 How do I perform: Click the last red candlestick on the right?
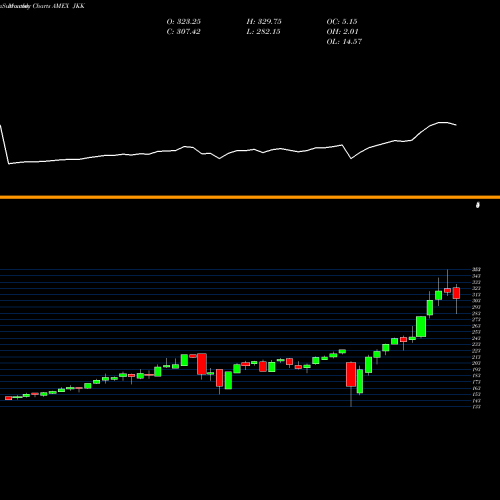(456, 293)
